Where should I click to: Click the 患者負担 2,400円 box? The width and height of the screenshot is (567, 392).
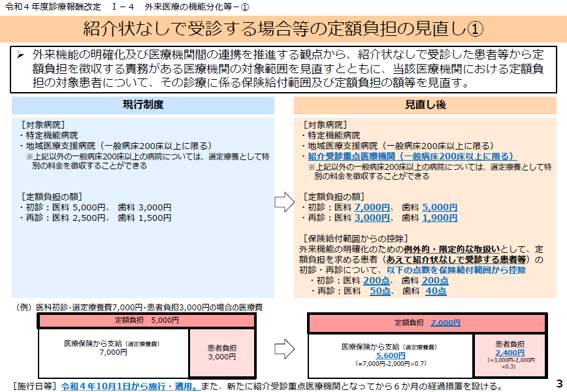(510, 353)
